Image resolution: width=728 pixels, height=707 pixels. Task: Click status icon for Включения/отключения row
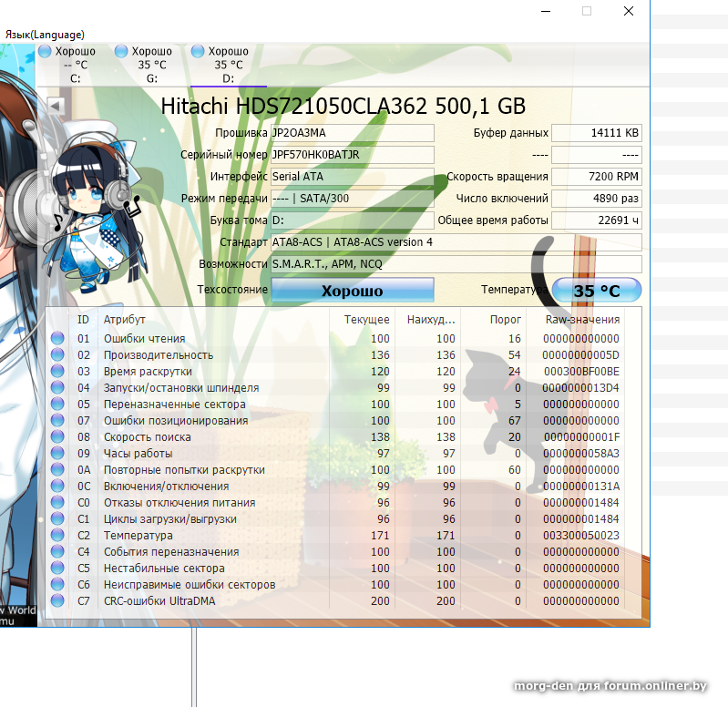pos(57,486)
